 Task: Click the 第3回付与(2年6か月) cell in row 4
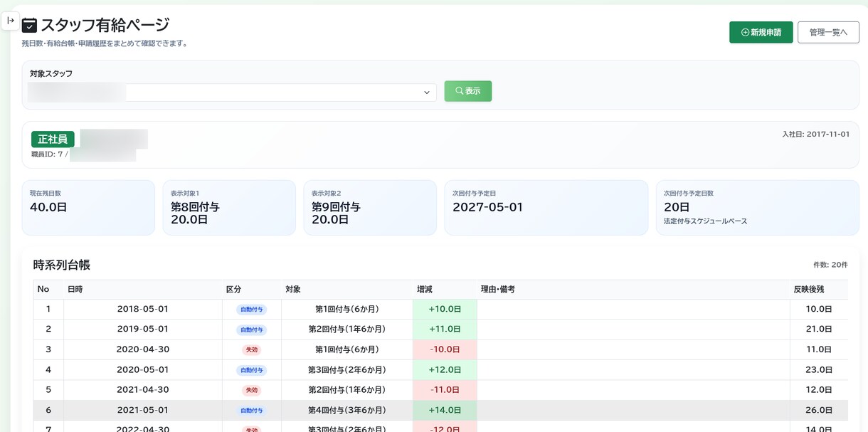pyautogui.click(x=347, y=369)
